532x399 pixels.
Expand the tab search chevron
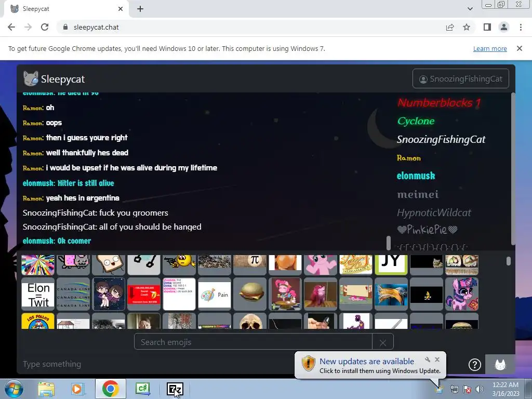(x=470, y=9)
